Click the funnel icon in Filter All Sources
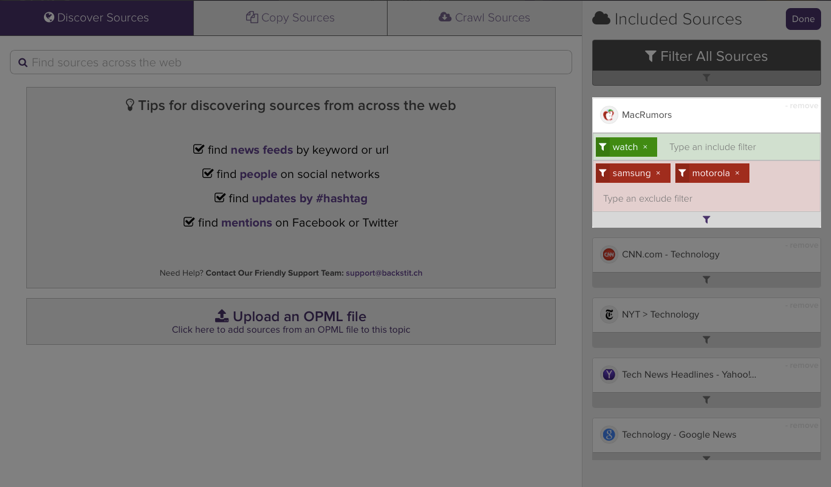Viewport: 831px width, 487px height. pyautogui.click(x=650, y=56)
